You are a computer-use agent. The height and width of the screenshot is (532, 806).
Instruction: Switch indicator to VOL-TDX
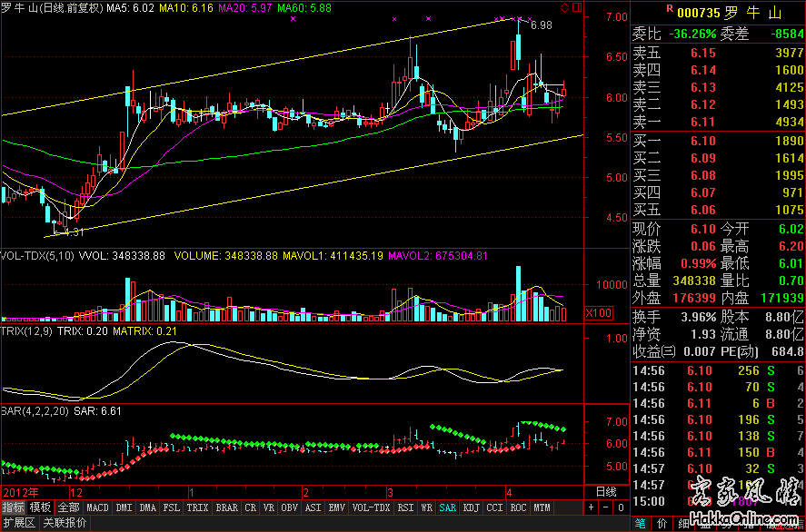(372, 507)
